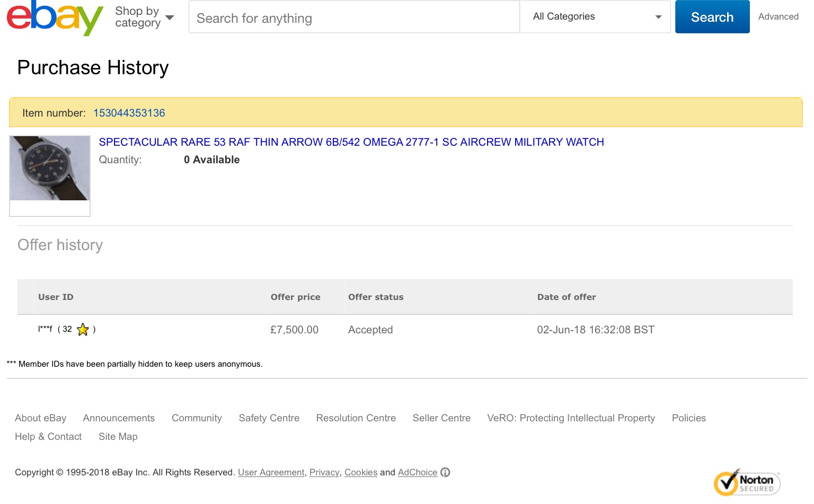Click the Search for anything field

tap(353, 18)
